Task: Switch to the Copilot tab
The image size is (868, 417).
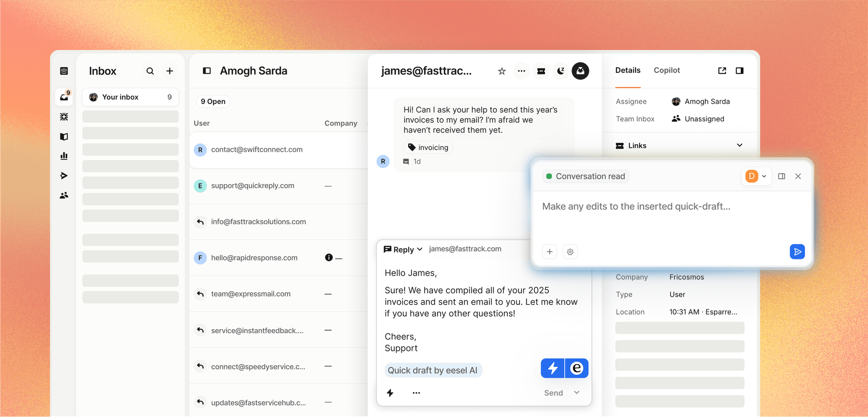Action: point(667,70)
